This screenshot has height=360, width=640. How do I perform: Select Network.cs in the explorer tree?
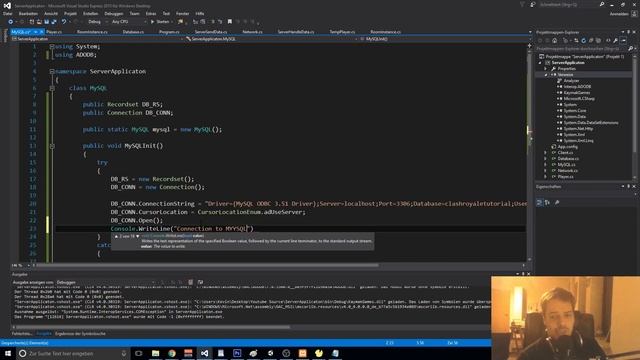coord(567,171)
